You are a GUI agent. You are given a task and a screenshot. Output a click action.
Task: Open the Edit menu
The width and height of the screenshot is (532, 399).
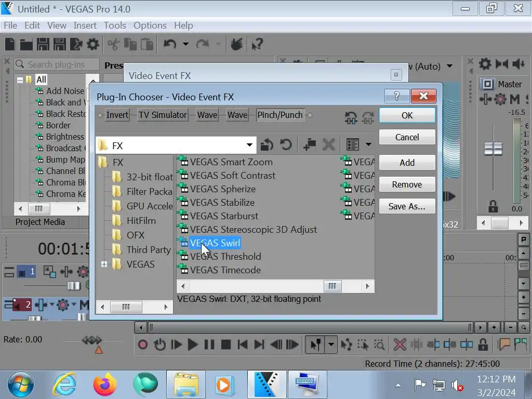click(32, 25)
